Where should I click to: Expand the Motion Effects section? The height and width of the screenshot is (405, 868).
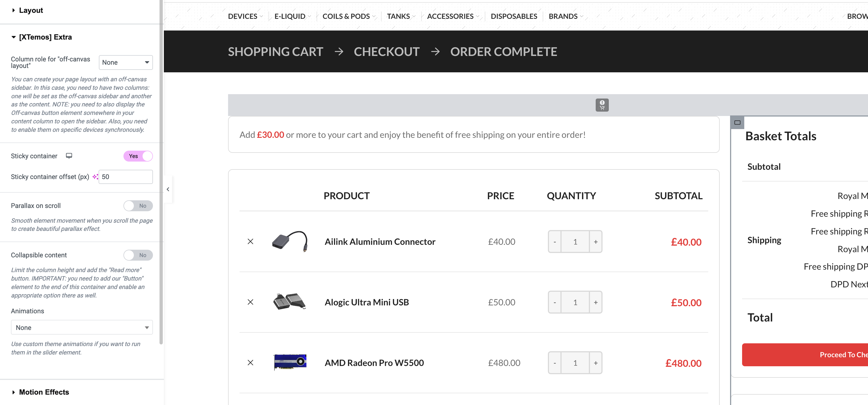coord(44,392)
